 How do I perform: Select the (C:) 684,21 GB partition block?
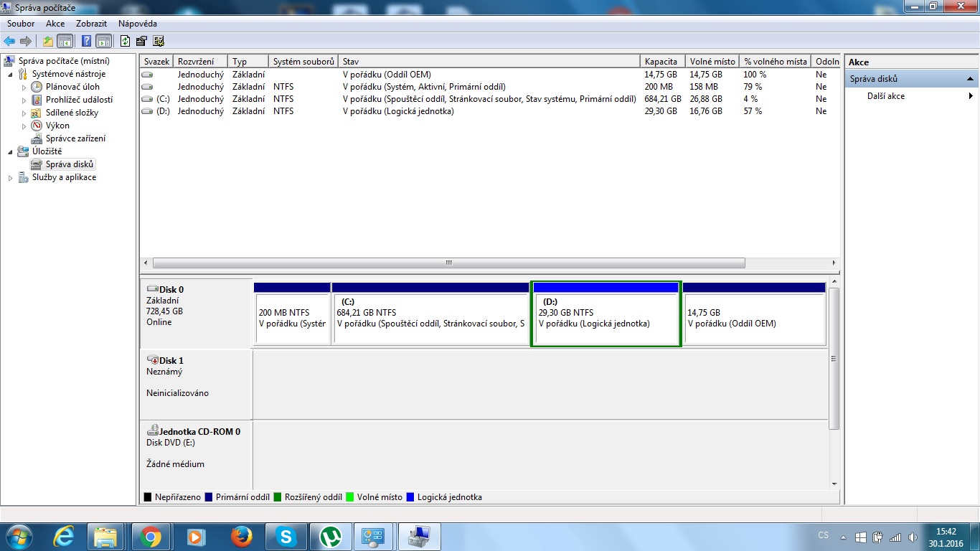tap(430, 313)
